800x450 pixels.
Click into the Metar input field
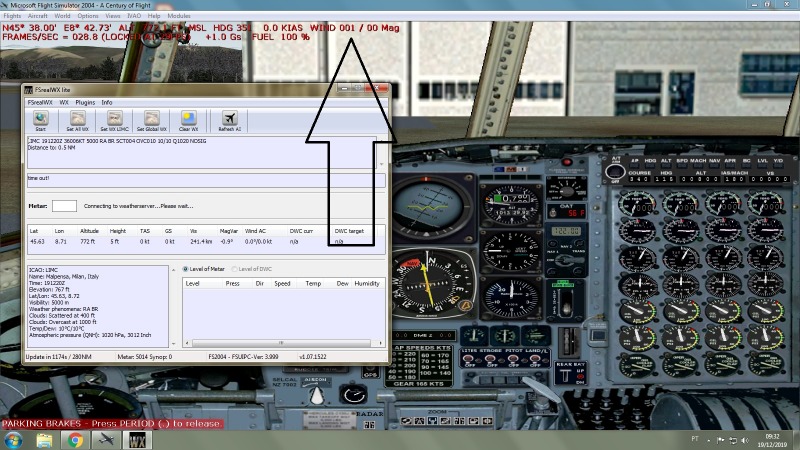click(64, 206)
